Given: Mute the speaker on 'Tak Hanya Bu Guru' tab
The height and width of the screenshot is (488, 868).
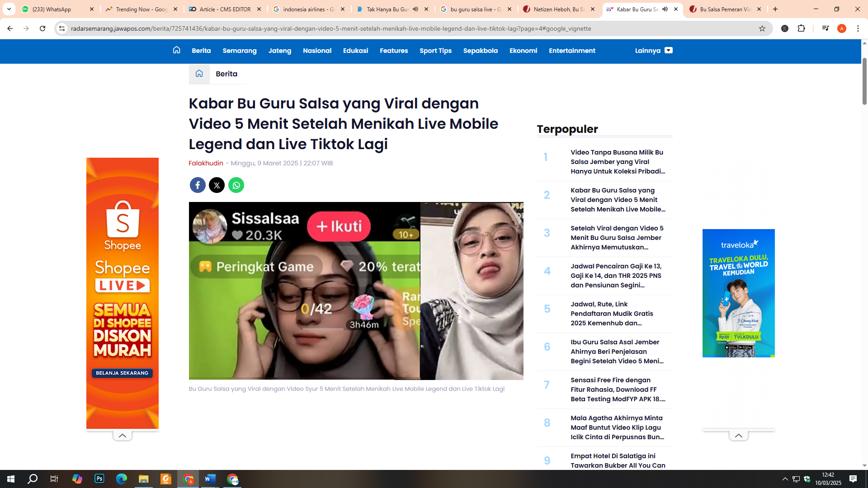Looking at the screenshot, I should tap(415, 8).
